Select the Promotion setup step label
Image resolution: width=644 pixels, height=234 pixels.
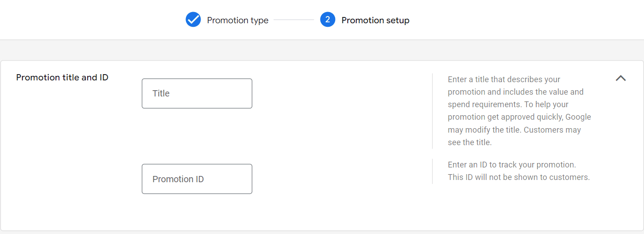[x=375, y=21]
